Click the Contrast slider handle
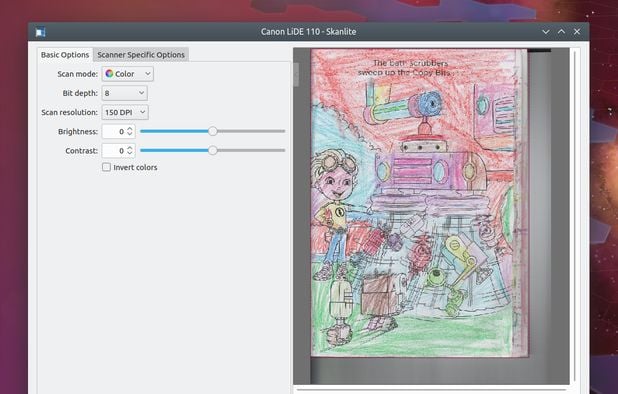 coord(212,150)
